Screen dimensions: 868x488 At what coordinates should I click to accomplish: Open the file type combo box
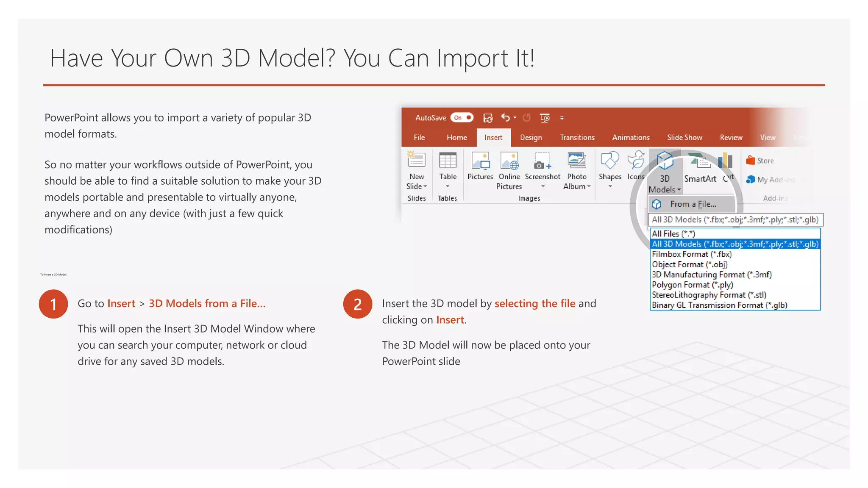click(x=735, y=219)
